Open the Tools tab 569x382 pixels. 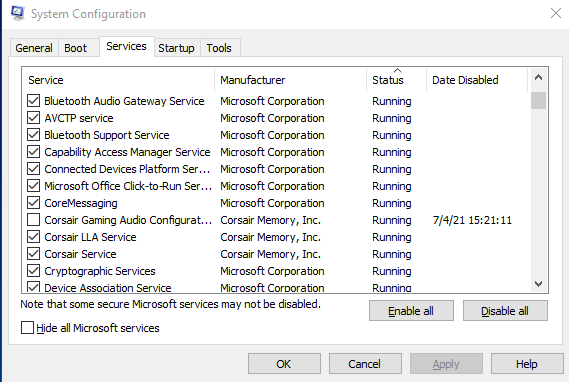pyautogui.click(x=219, y=48)
